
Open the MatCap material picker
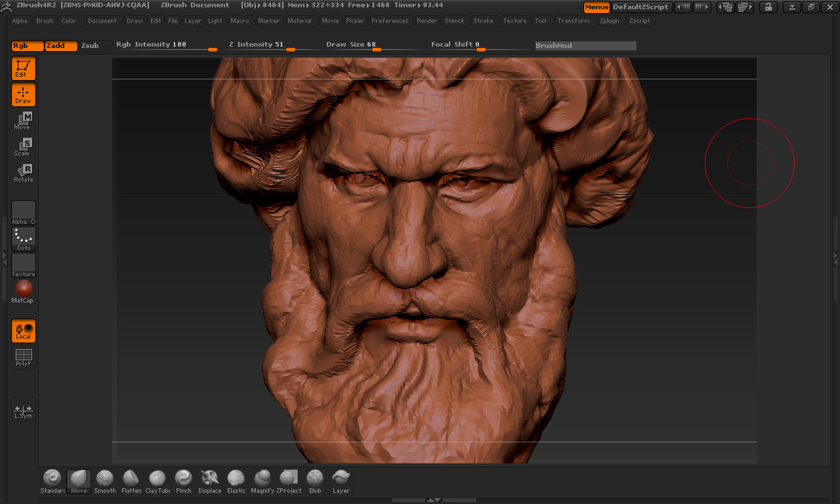click(x=24, y=291)
